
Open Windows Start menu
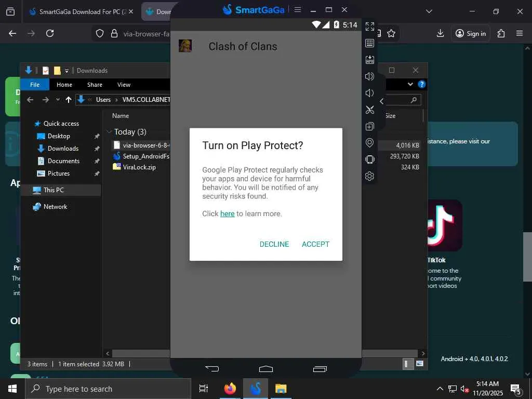pos(12,389)
